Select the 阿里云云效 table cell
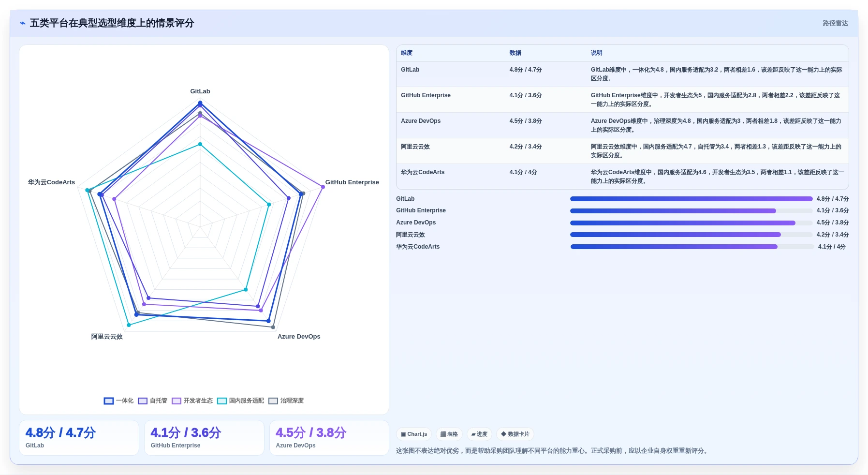868x475 pixels. coord(415,147)
